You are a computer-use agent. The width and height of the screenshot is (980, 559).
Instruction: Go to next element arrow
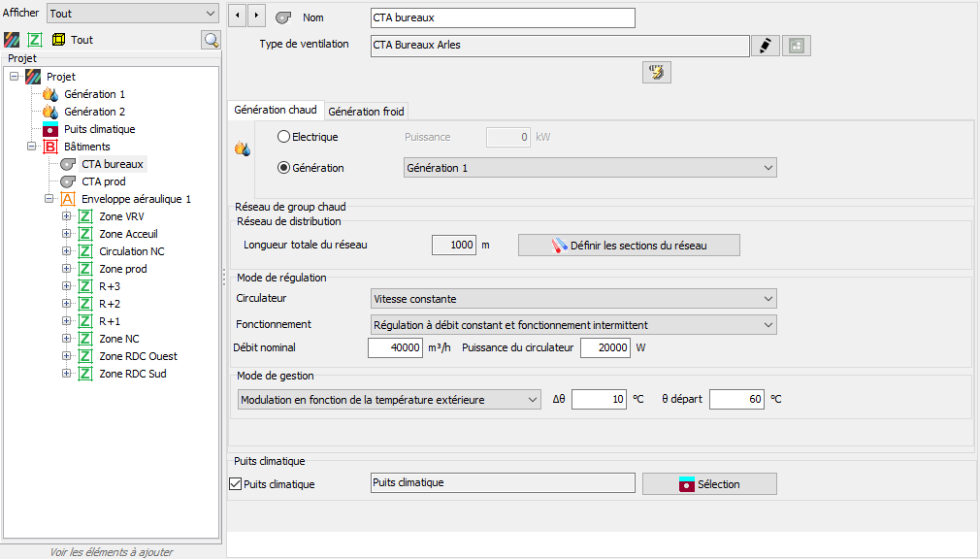tap(256, 16)
